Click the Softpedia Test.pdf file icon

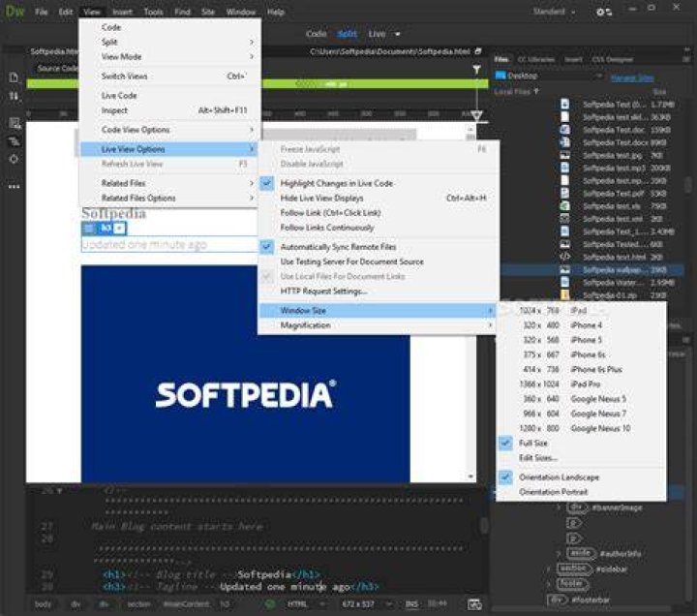pyautogui.click(x=564, y=193)
